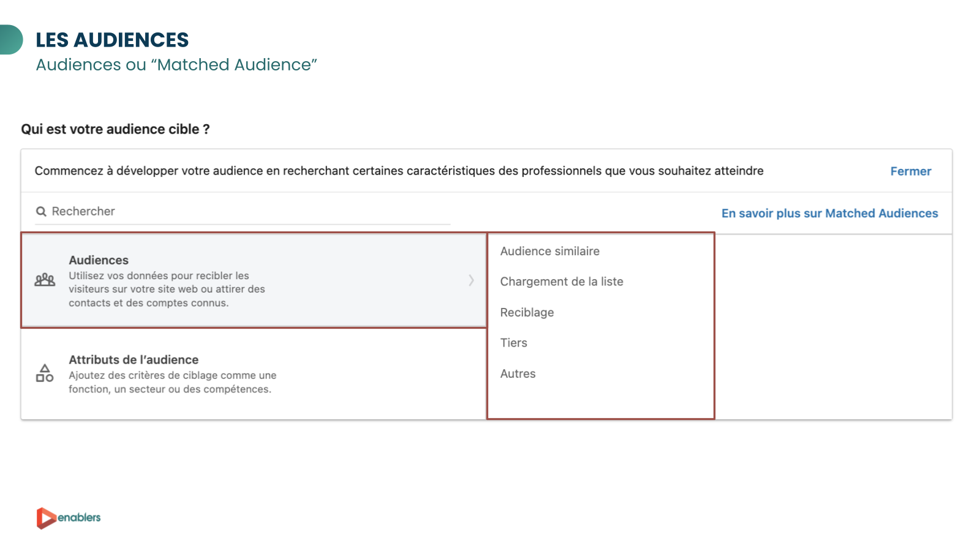Click the enablers logo
Image resolution: width=980 pixels, height=551 pixels.
(x=69, y=518)
